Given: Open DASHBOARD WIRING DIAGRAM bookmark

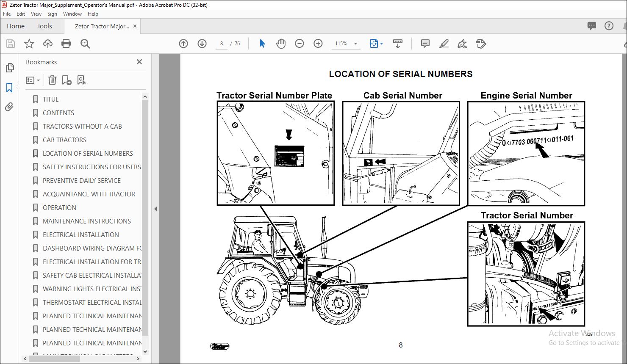Looking at the screenshot, I should pyautogui.click(x=92, y=248).
